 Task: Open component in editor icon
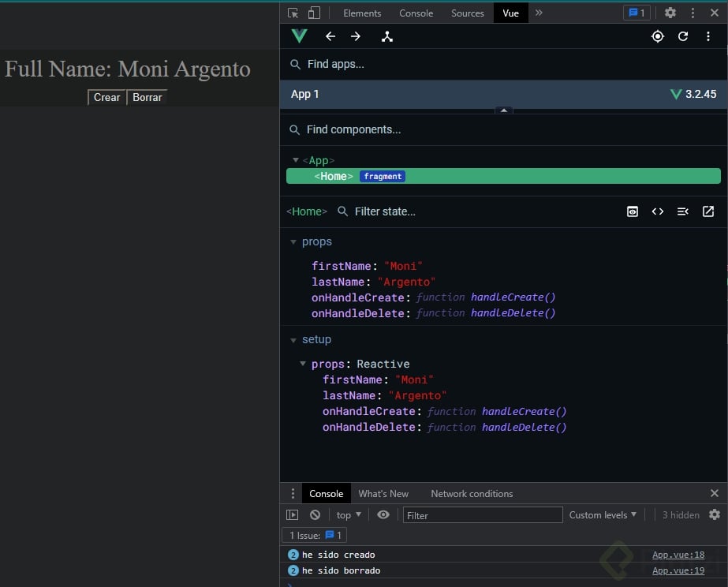click(x=708, y=211)
